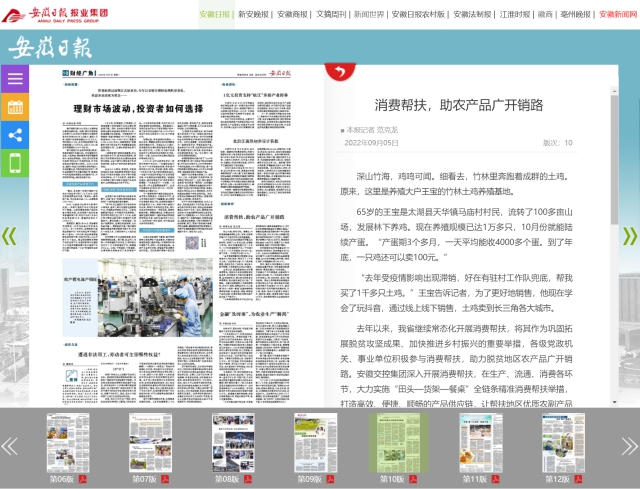Click the blue share icon

pyautogui.click(x=15, y=135)
